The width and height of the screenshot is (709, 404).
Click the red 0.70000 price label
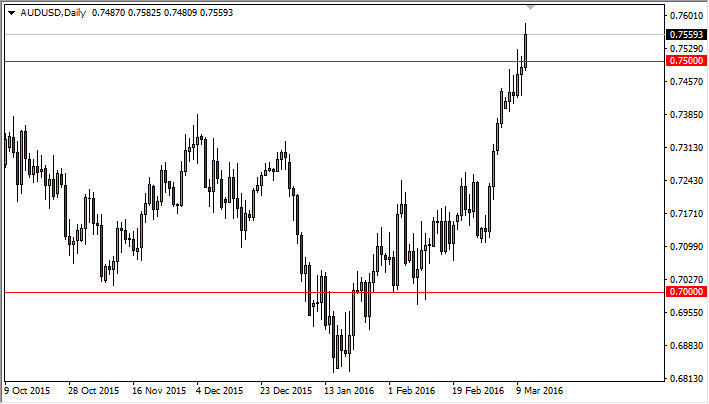686,292
